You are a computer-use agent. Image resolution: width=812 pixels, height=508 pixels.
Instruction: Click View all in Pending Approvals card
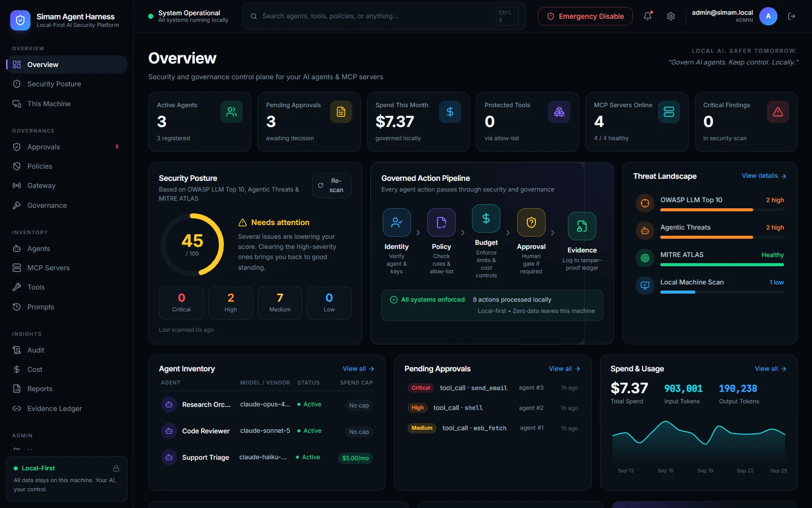coord(564,369)
